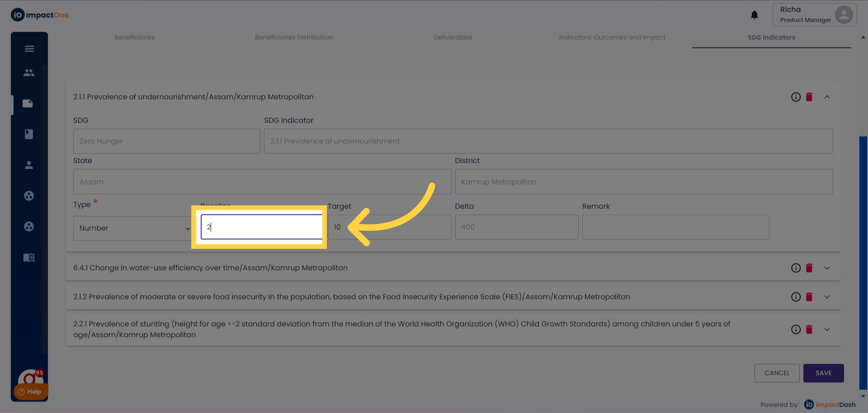Delete the 2.1.1 undernourishment indicator
Viewport: 868px width, 413px height.
[809, 97]
